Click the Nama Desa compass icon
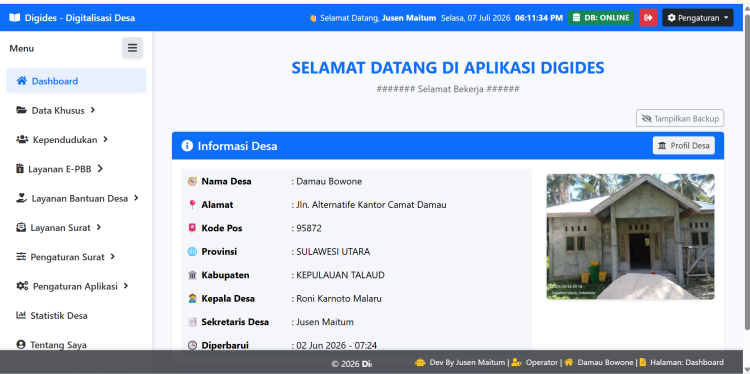This screenshot has width=750, height=374. point(192,181)
